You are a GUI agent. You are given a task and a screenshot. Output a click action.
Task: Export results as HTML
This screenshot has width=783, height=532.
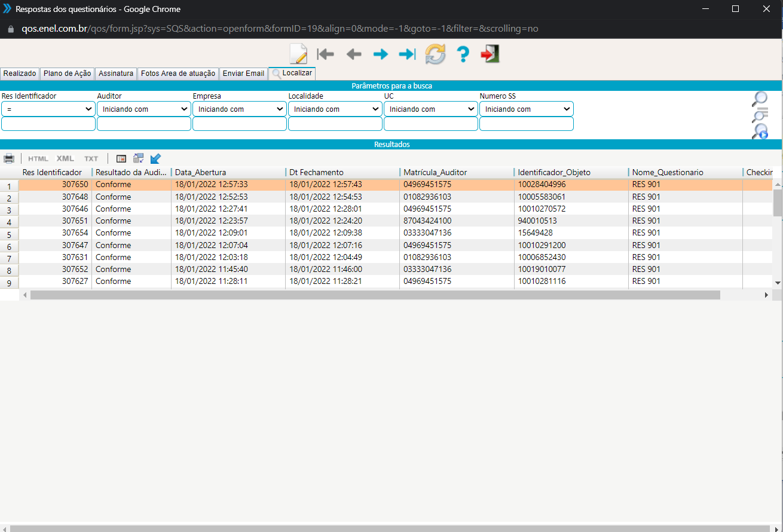(x=38, y=158)
